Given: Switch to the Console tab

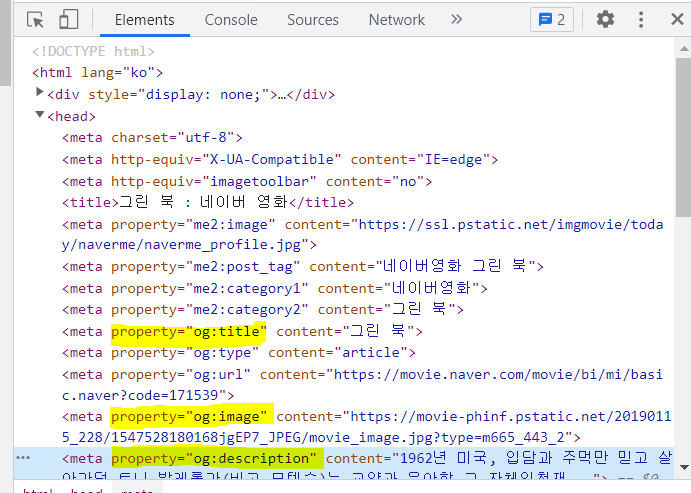Looking at the screenshot, I should coord(231,20).
